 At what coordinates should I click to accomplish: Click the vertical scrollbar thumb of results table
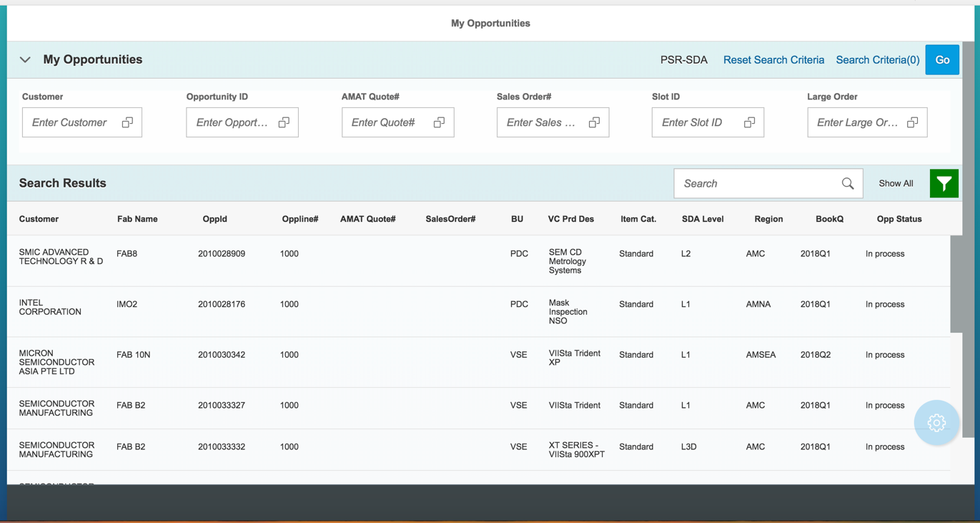click(x=956, y=284)
